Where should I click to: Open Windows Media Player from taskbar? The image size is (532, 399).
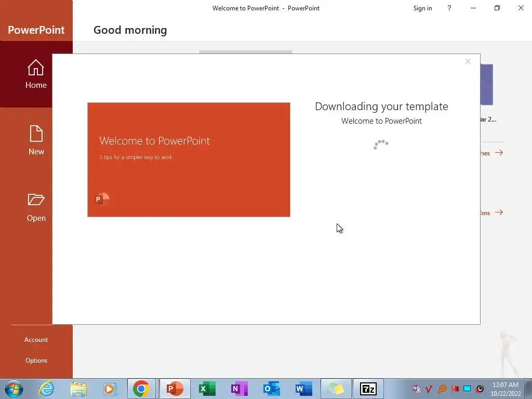(x=110, y=389)
